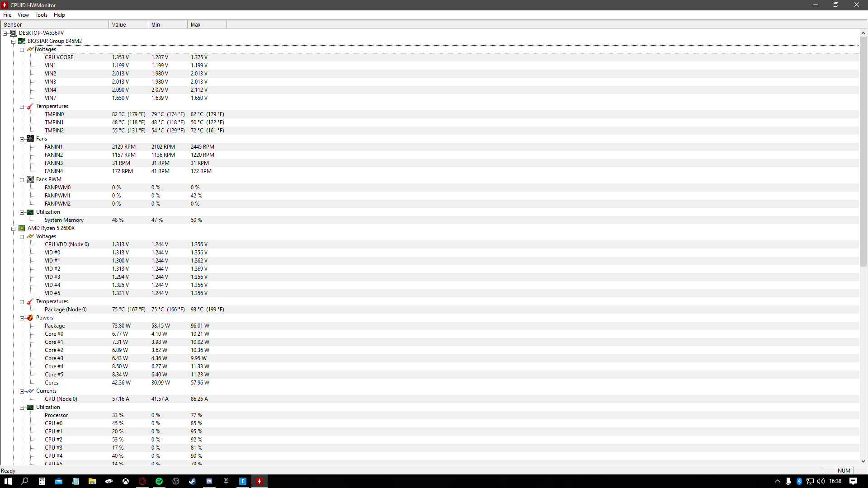Image resolution: width=868 pixels, height=488 pixels.
Task: Click the taskbar clock showing 16:38
Action: pos(835,481)
